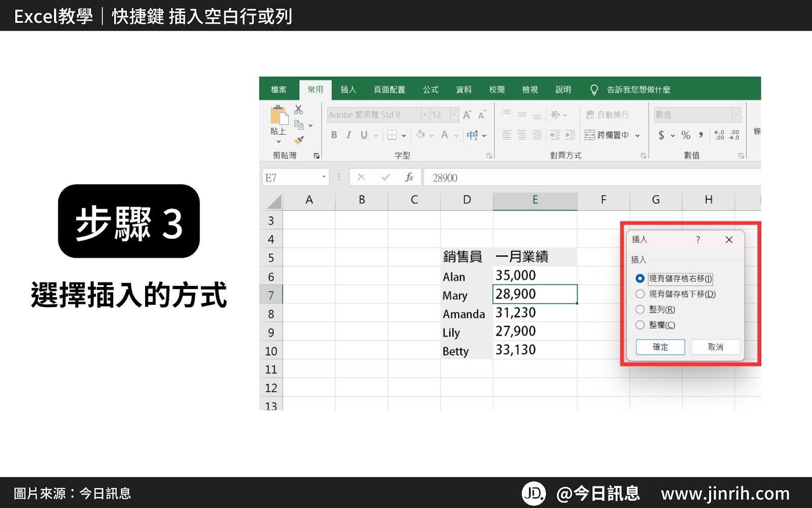Click the 告訴我您想做什麼 search box
The width and height of the screenshot is (812, 508).
[x=638, y=89]
